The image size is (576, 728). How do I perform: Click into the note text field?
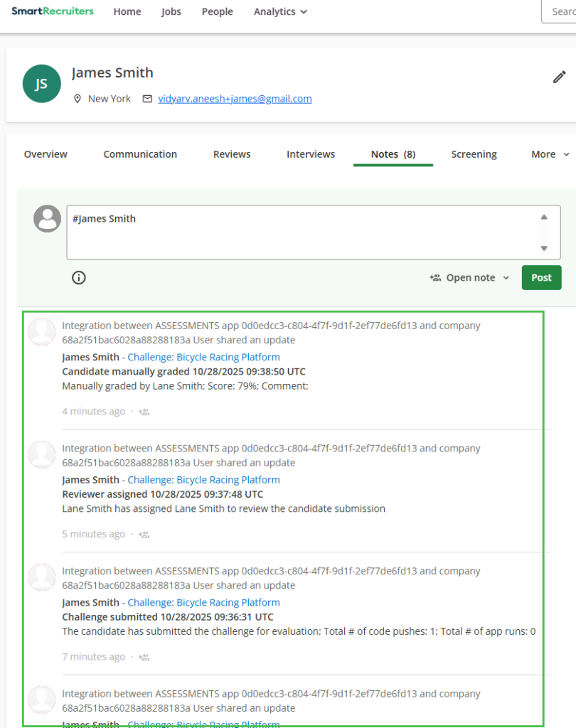299,232
